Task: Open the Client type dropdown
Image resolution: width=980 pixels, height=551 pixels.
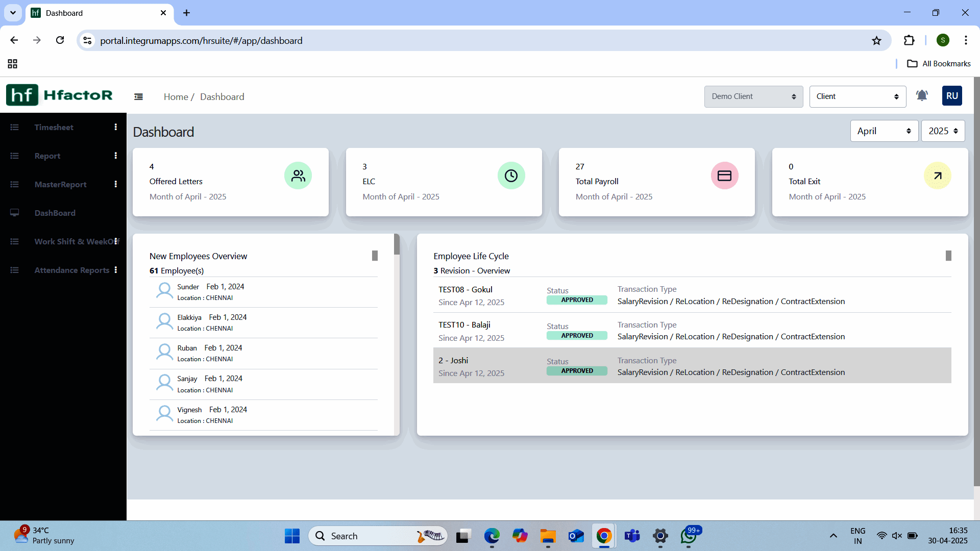Action: (857, 96)
